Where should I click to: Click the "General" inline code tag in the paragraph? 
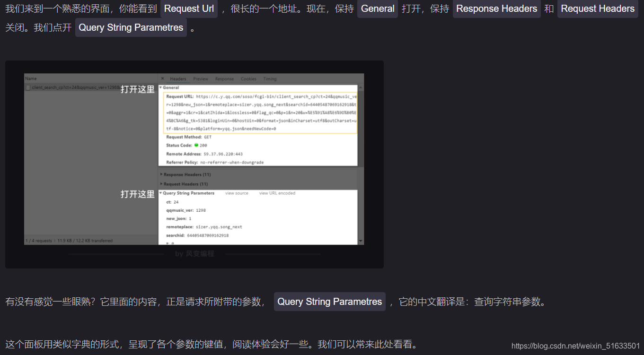click(378, 9)
